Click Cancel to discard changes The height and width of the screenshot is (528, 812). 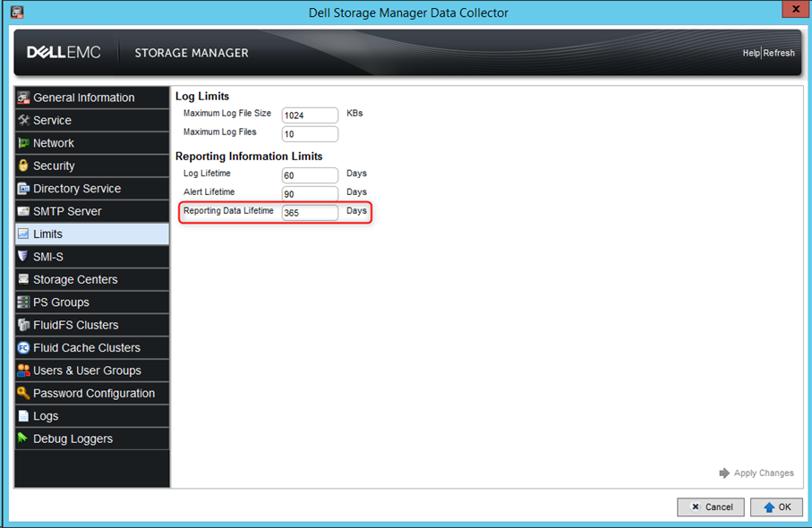710,507
